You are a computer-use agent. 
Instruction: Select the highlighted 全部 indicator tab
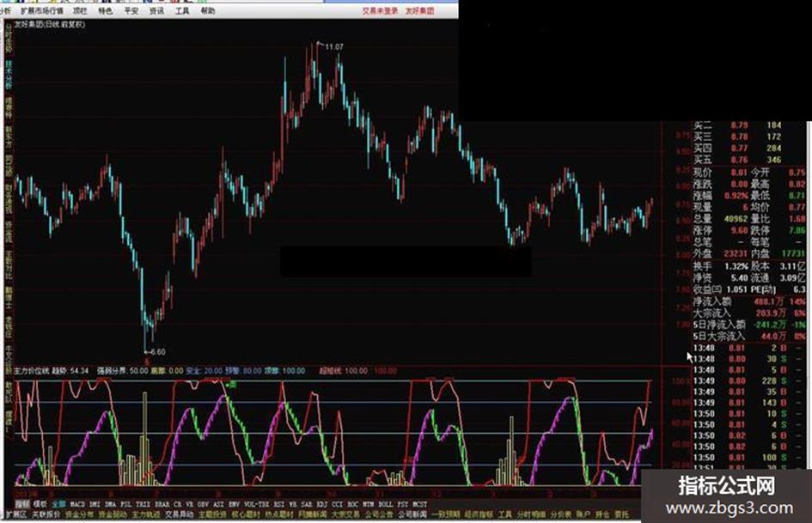[58, 504]
